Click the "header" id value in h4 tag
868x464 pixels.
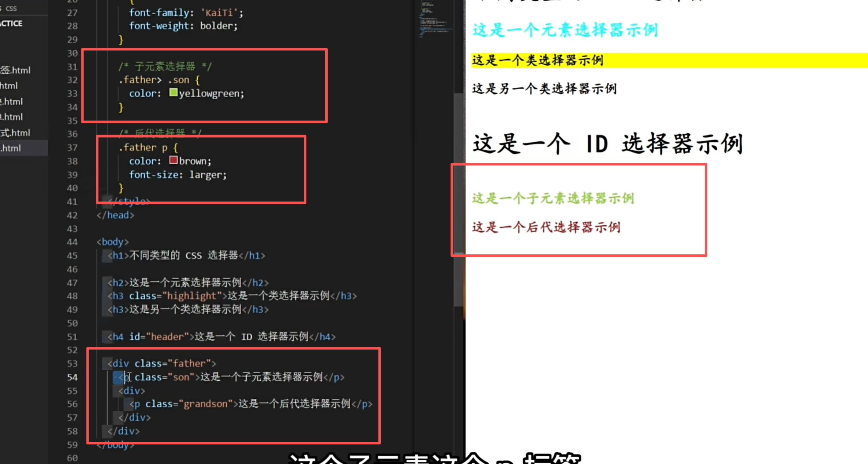click(x=167, y=337)
